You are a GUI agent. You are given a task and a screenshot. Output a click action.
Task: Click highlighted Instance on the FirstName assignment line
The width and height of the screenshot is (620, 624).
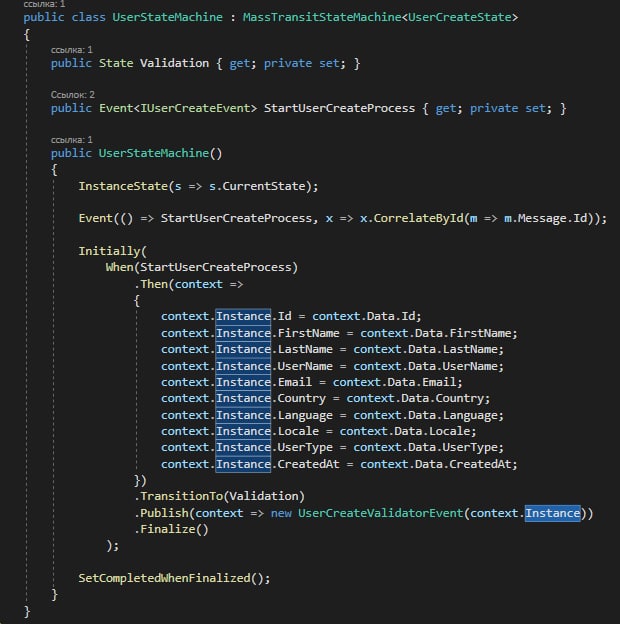pos(243,333)
